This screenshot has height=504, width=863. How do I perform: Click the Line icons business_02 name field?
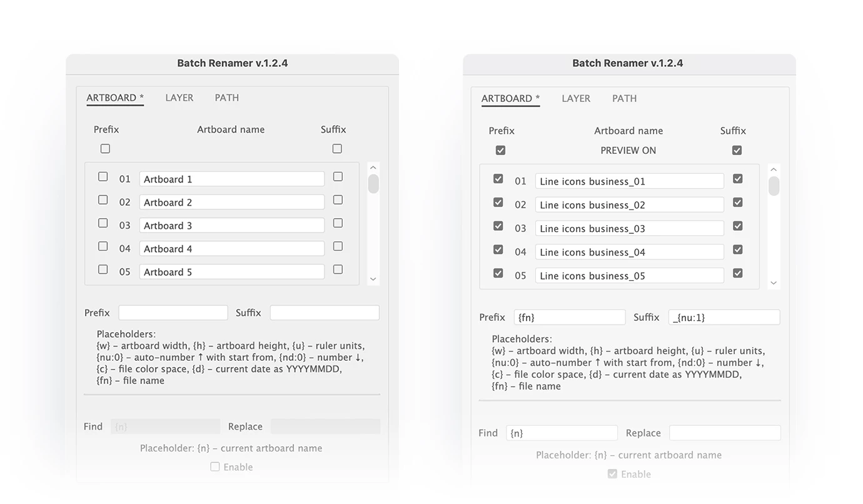pos(630,204)
